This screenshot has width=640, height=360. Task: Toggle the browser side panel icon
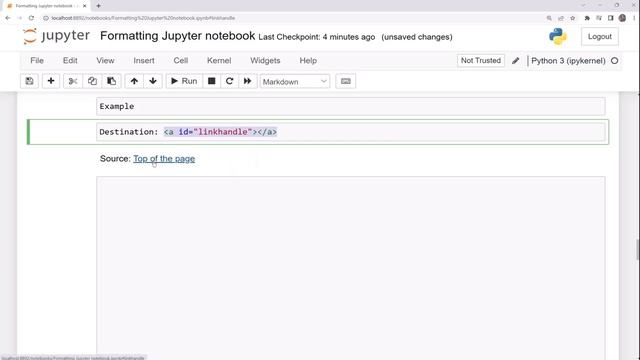pyautogui.click(x=611, y=18)
